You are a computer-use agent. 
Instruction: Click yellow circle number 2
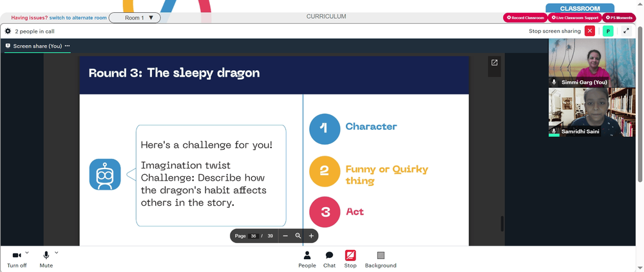click(325, 172)
